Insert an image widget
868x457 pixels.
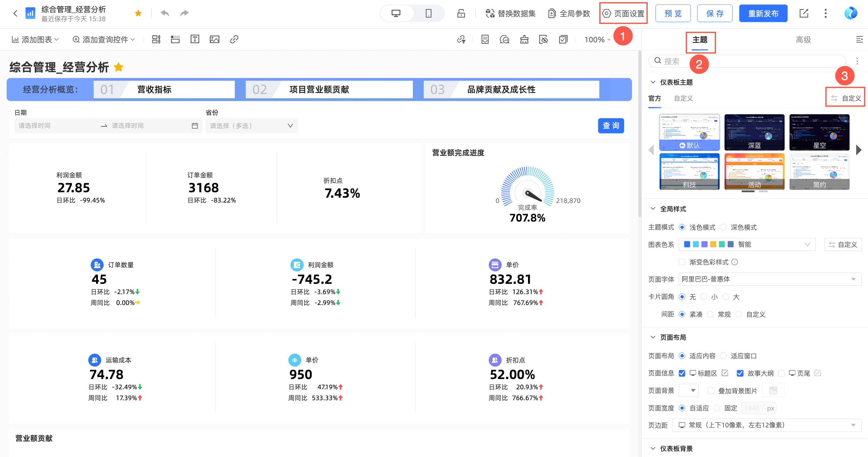tap(214, 39)
